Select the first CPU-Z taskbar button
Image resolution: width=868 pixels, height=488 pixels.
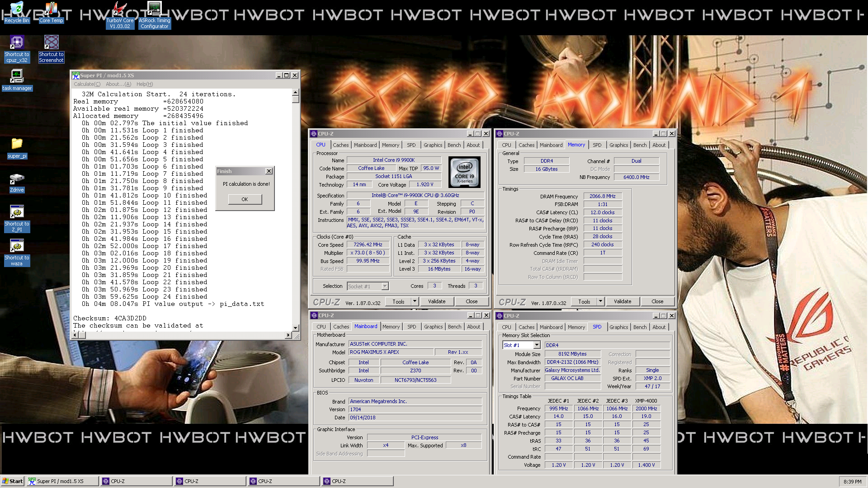pyautogui.click(x=136, y=481)
